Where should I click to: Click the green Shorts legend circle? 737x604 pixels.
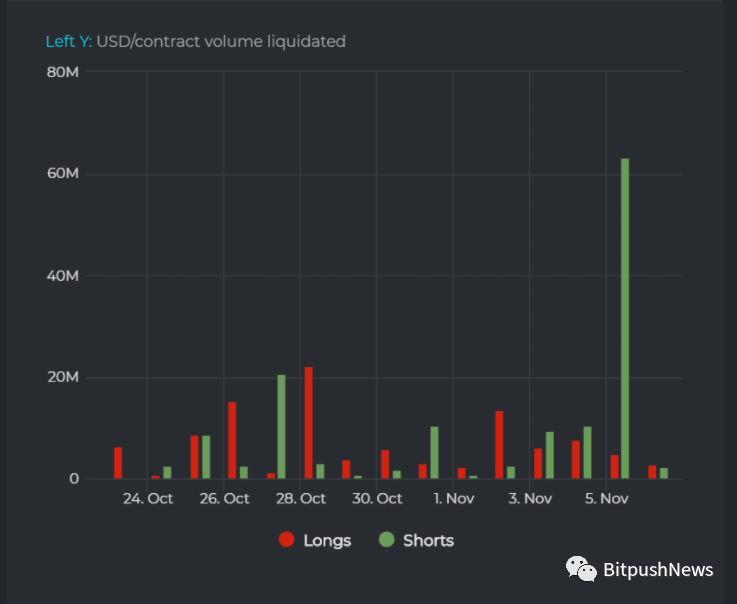387,540
